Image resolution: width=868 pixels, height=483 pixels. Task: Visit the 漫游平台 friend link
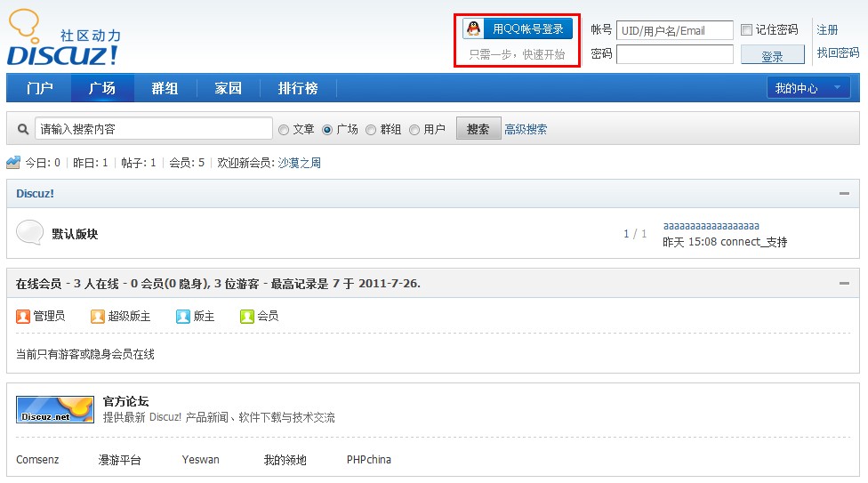[x=119, y=460]
